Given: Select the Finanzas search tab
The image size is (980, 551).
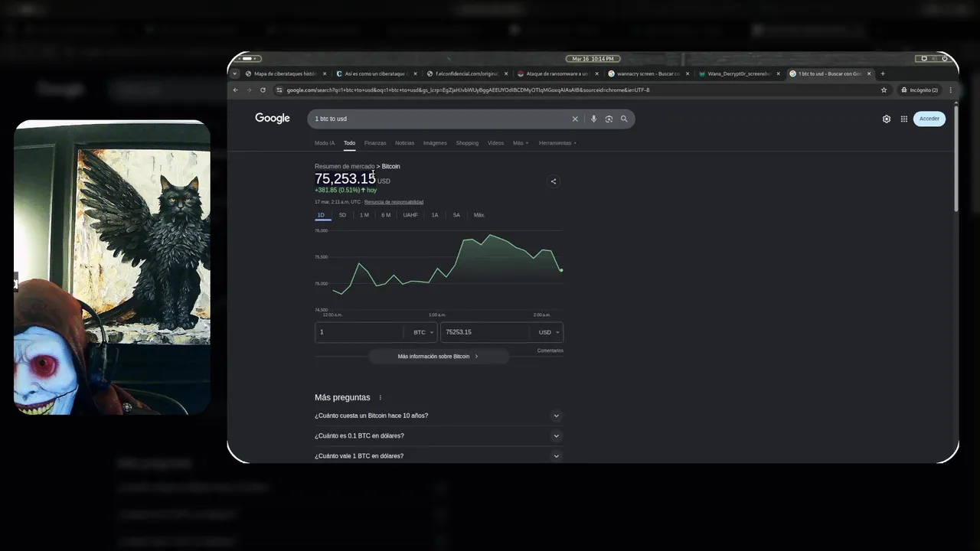Looking at the screenshot, I should [x=375, y=143].
